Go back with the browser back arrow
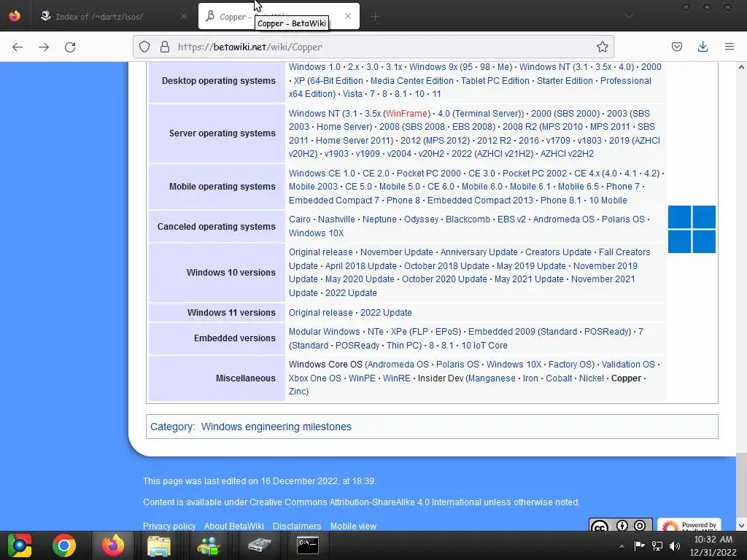Screen dimensions: 747x560 click(x=18, y=47)
